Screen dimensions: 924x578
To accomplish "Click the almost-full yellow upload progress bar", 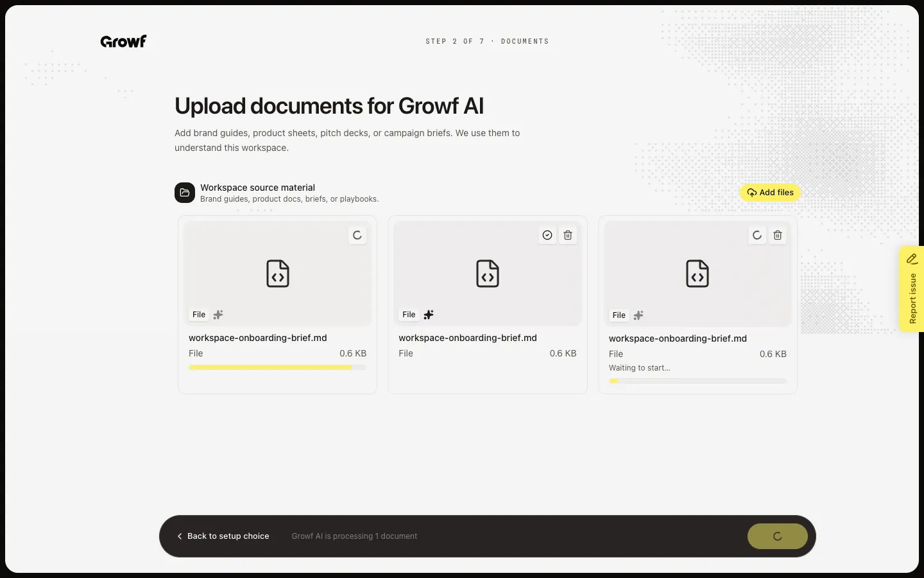I will (277, 367).
